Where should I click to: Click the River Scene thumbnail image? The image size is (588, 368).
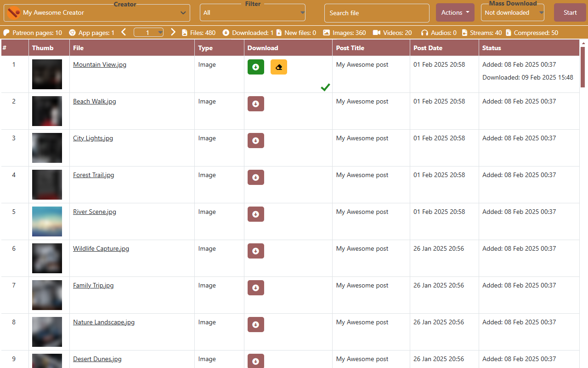tap(47, 221)
